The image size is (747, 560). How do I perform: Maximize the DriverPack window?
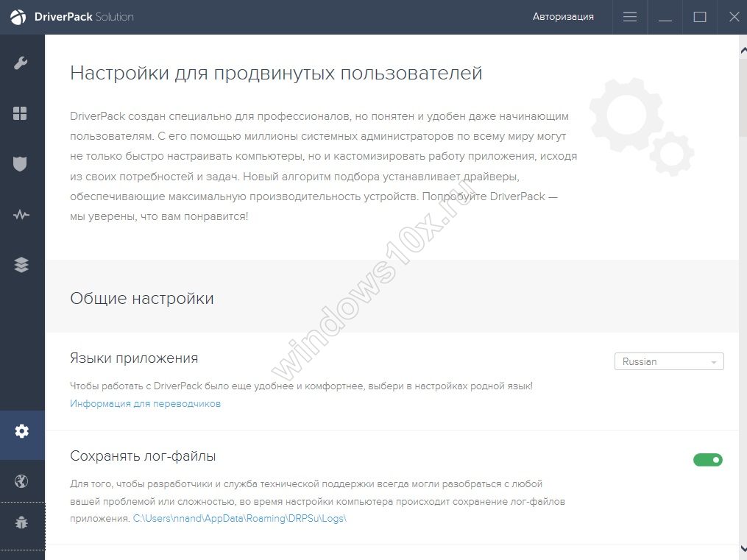(x=700, y=17)
